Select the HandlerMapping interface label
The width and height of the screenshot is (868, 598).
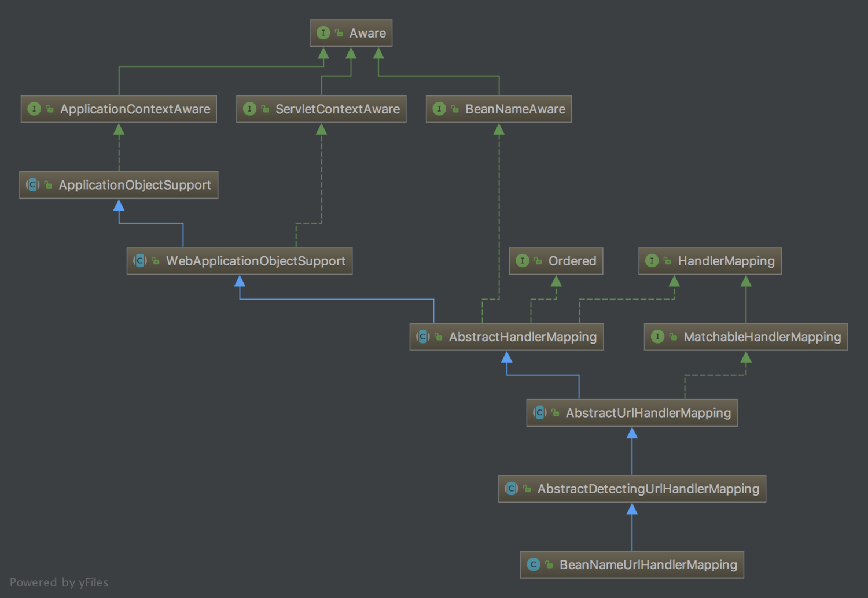[x=726, y=261]
